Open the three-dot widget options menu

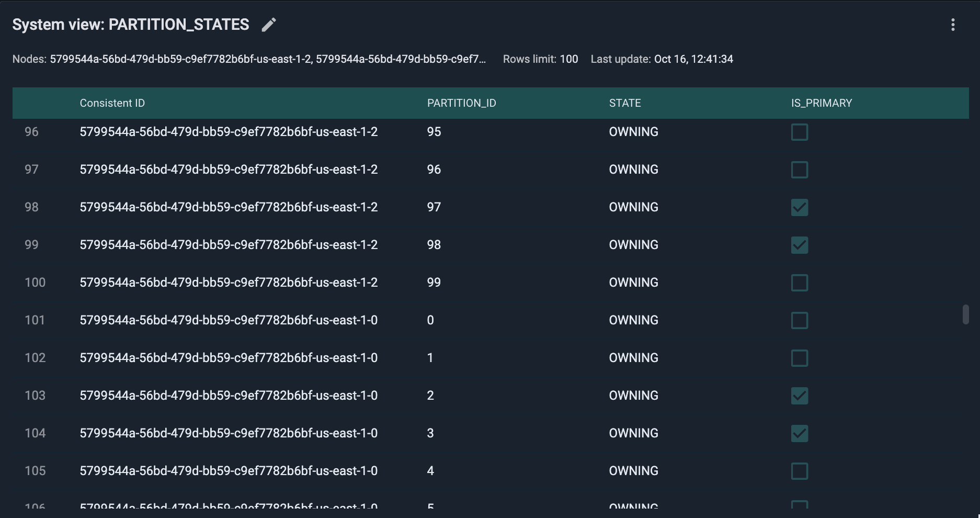coord(953,25)
